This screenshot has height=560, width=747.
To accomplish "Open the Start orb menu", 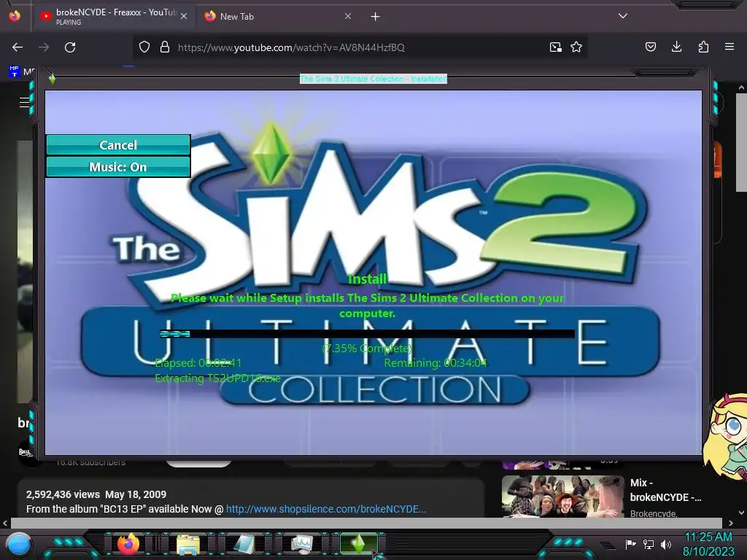I will click(x=19, y=544).
